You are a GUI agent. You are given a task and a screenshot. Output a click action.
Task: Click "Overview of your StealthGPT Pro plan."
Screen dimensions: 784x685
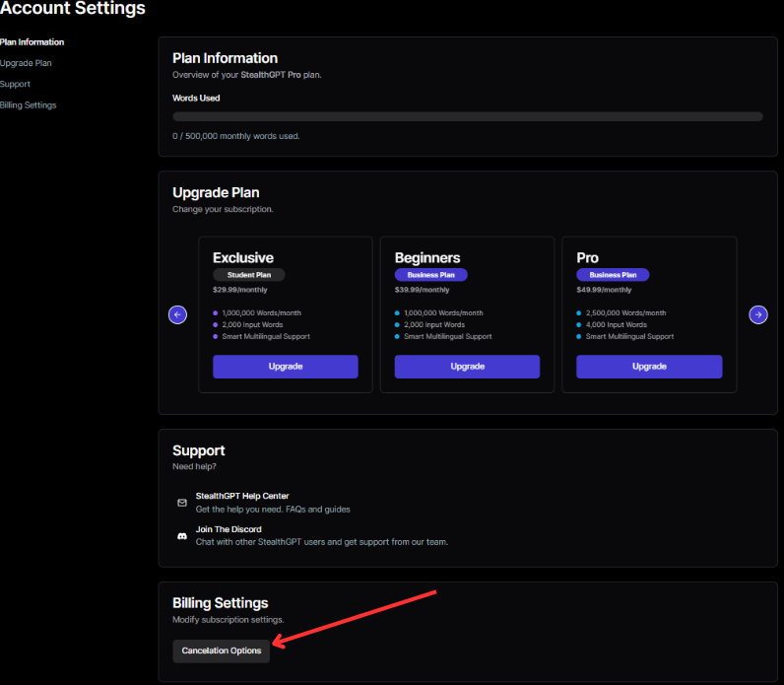coord(247,75)
